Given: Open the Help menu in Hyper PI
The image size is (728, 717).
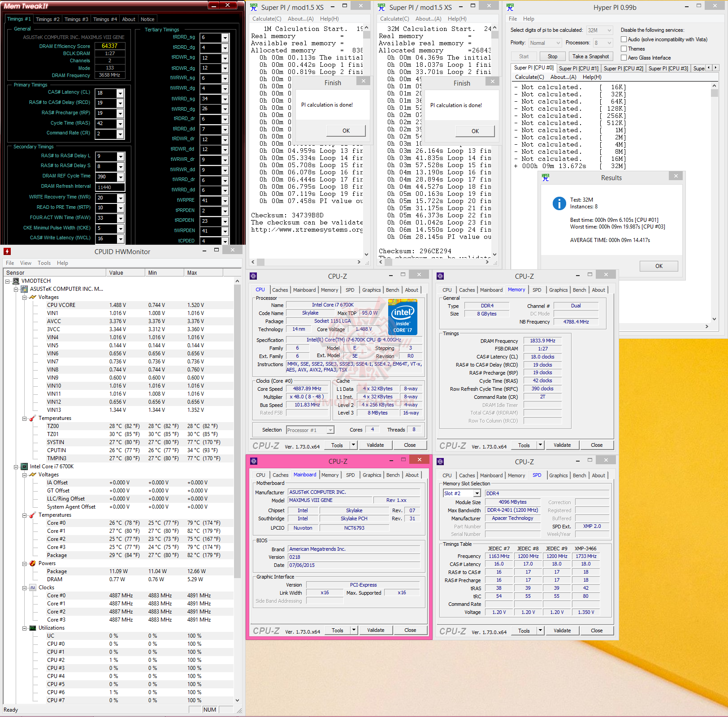Looking at the screenshot, I should [x=529, y=19].
